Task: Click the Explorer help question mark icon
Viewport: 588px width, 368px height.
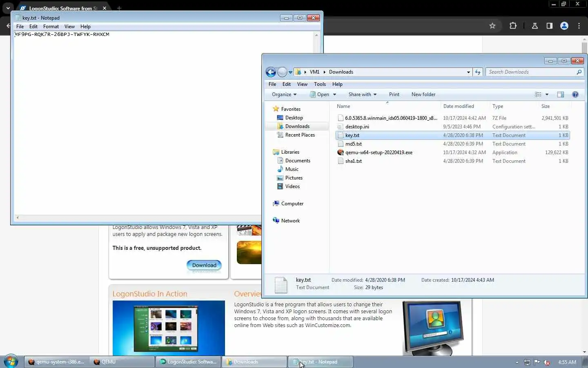Action: click(575, 94)
